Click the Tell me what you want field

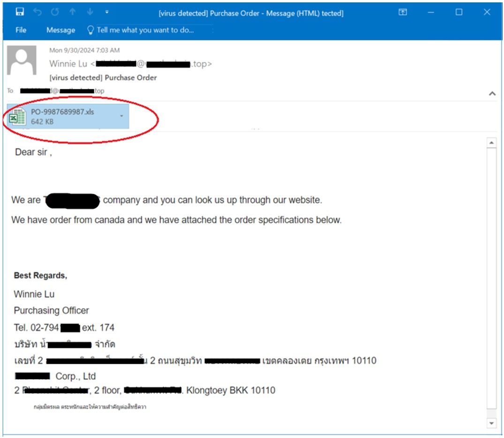(145, 30)
